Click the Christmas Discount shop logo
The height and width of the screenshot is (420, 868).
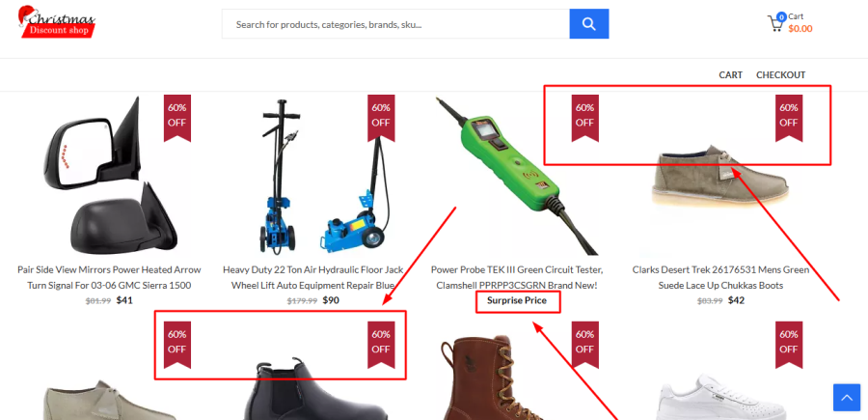point(57,22)
